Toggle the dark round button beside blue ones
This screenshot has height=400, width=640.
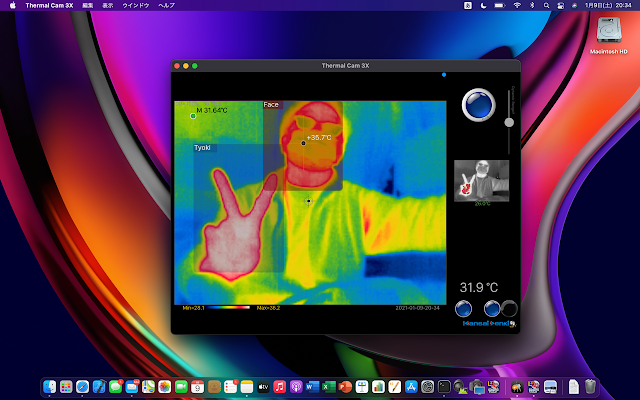click(509, 309)
